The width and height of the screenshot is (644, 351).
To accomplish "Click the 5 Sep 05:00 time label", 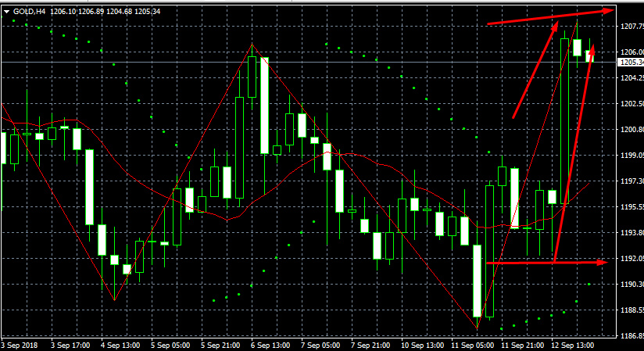I will click(x=170, y=346).
